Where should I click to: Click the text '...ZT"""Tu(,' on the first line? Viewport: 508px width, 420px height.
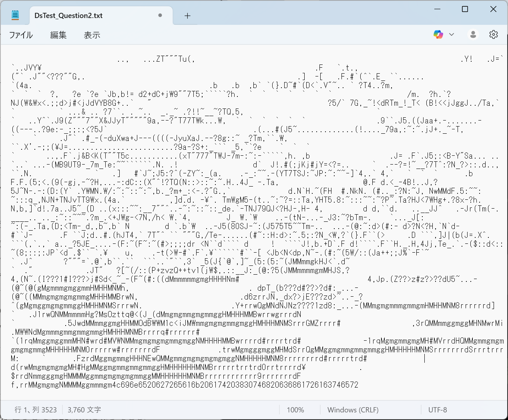point(169,59)
